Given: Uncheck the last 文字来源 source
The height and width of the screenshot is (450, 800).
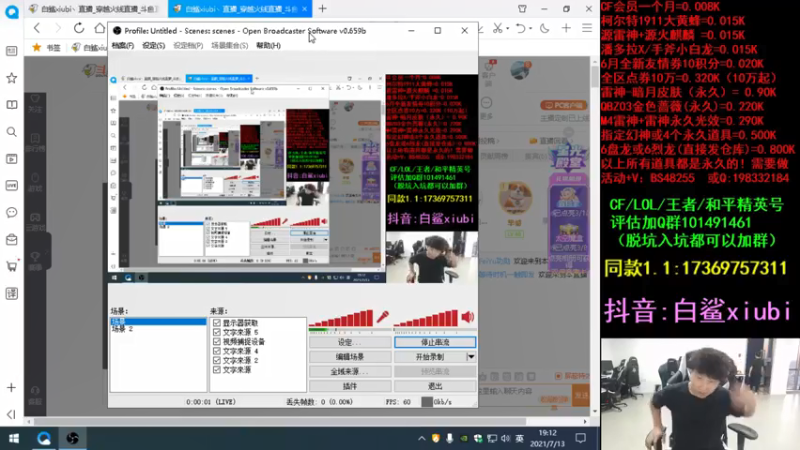Looking at the screenshot, I should [217, 369].
